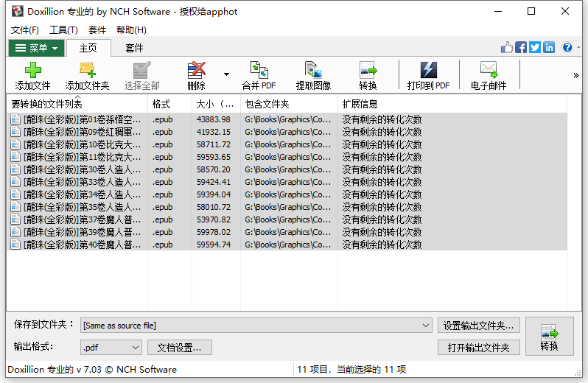Minimize the Doxillion window
Image resolution: width=588 pixels, height=383 pixels.
(x=498, y=11)
